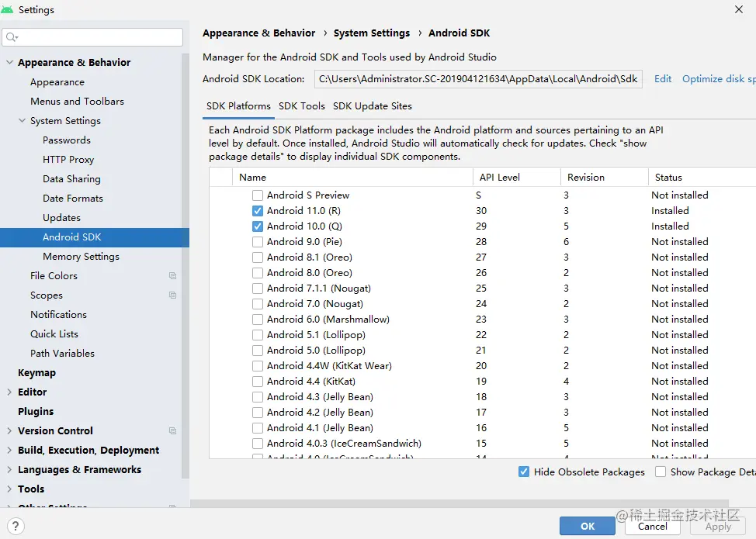Click the Revision column header
The height and width of the screenshot is (539, 756).
point(605,178)
